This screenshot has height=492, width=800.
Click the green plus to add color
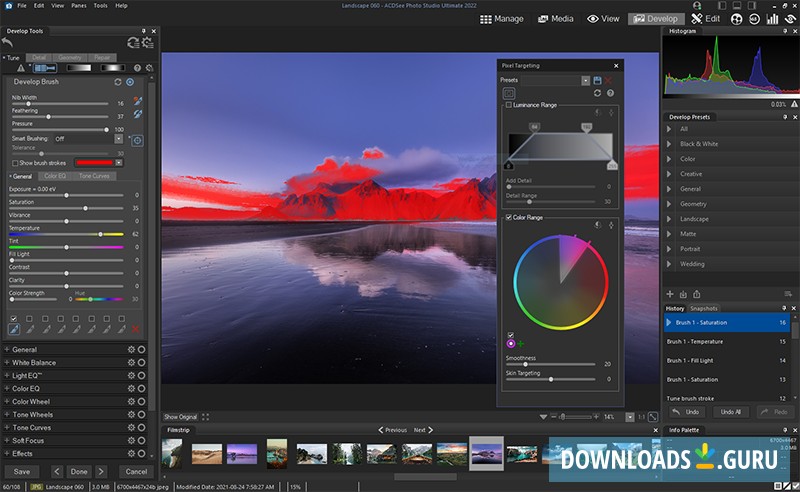tap(521, 343)
